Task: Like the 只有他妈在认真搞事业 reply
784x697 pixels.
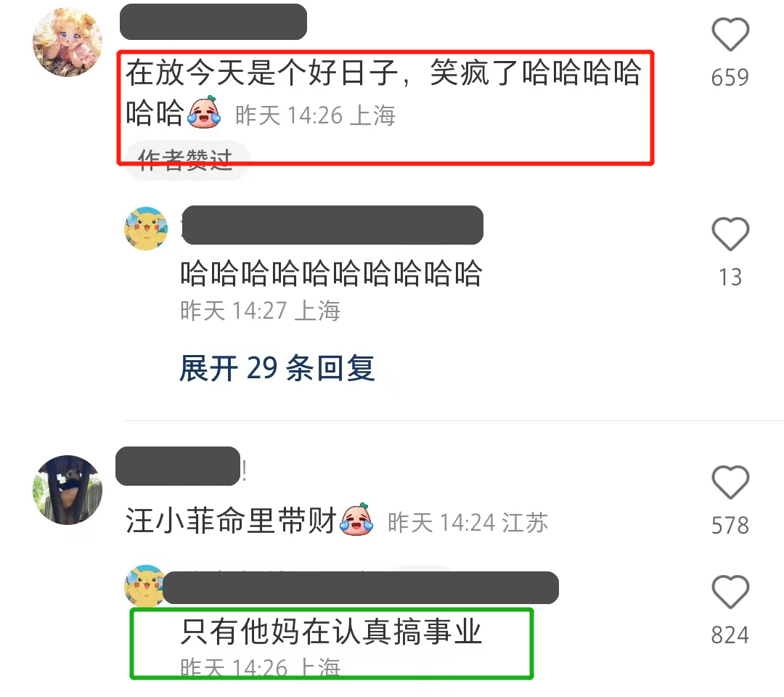Action: click(x=730, y=592)
